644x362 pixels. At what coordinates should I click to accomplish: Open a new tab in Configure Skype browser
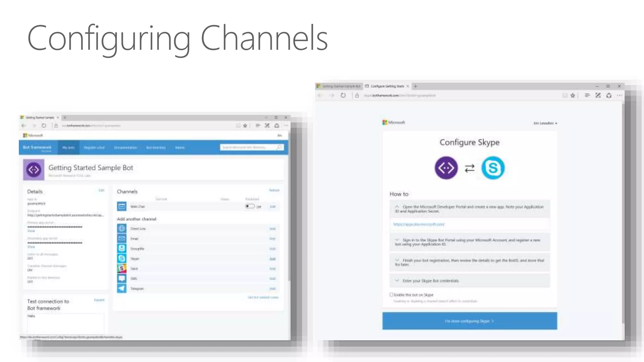click(415, 86)
